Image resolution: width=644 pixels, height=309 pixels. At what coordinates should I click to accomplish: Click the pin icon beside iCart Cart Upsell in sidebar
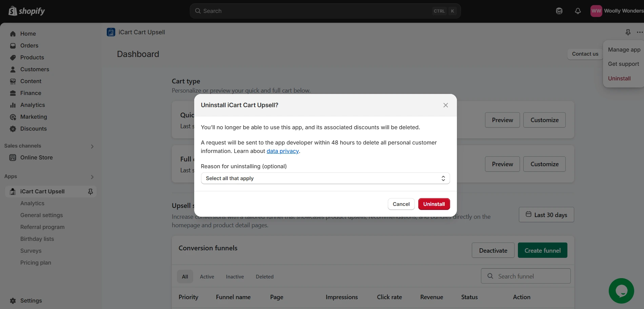tap(90, 192)
